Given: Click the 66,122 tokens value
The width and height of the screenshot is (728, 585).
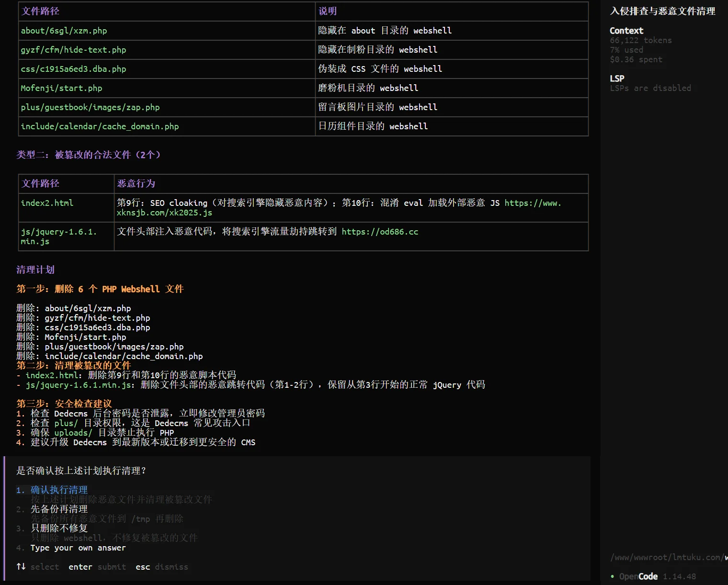Looking at the screenshot, I should (641, 40).
